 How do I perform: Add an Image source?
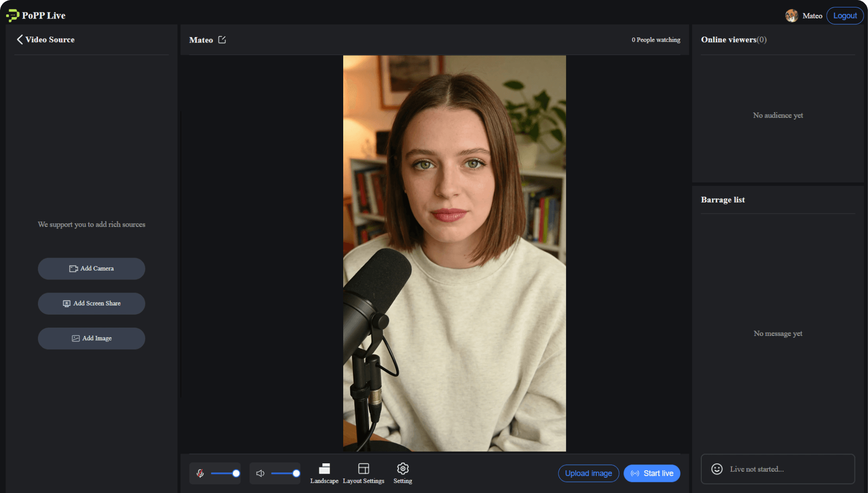(92, 339)
